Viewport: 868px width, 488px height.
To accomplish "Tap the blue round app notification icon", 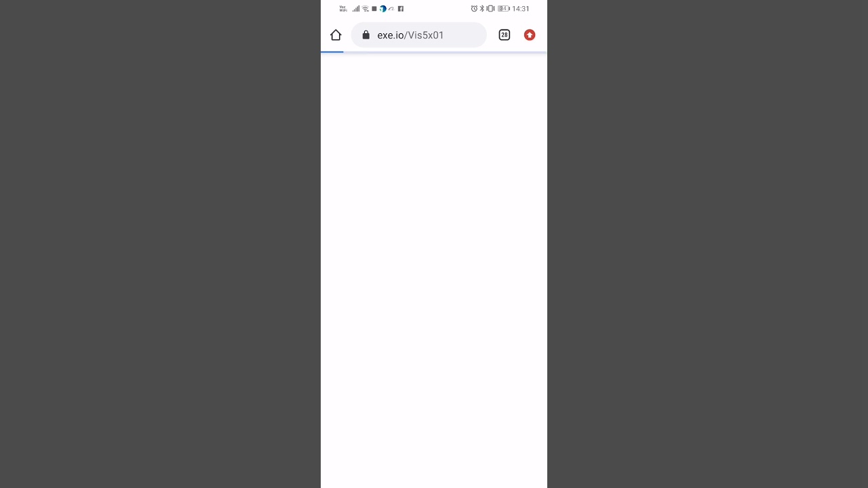I will click(383, 9).
